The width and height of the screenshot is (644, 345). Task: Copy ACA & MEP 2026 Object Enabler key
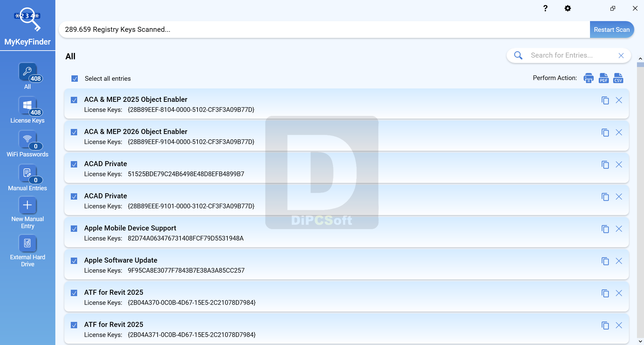click(605, 132)
